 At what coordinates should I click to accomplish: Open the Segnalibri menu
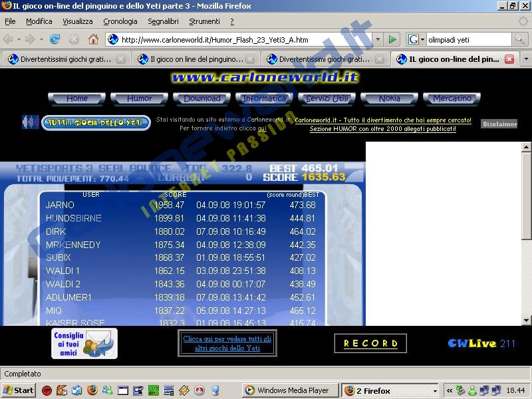163,21
